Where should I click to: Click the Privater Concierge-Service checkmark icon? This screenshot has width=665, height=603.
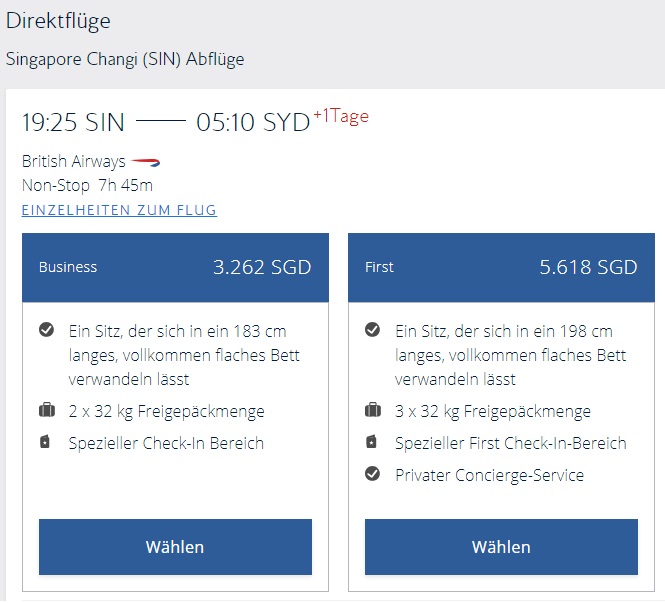(373, 474)
